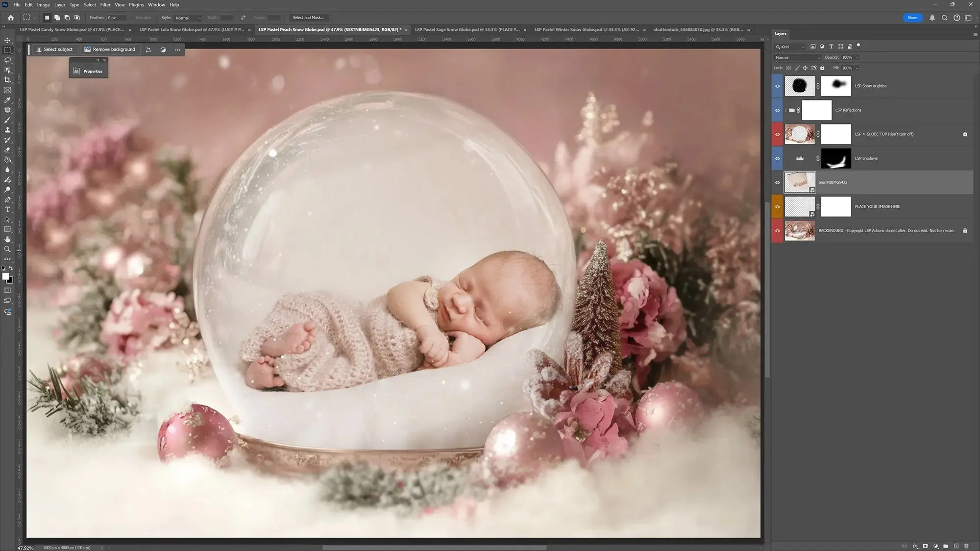Switch to LSP Pastel Sage Snow Globe tab

point(467,30)
